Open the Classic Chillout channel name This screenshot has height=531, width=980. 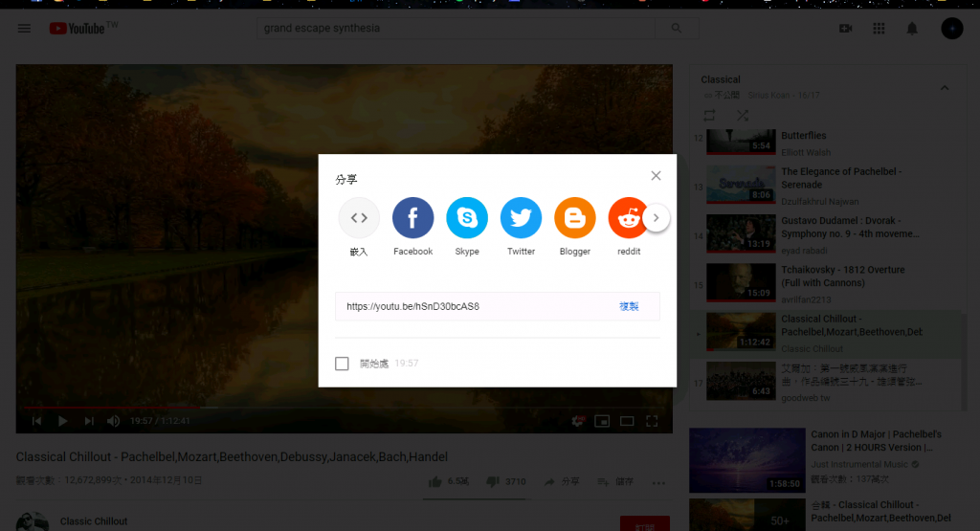click(94, 521)
